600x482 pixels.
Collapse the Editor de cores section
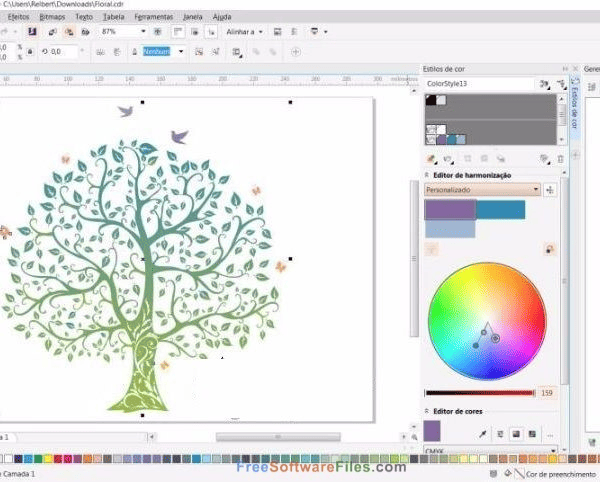(x=427, y=411)
